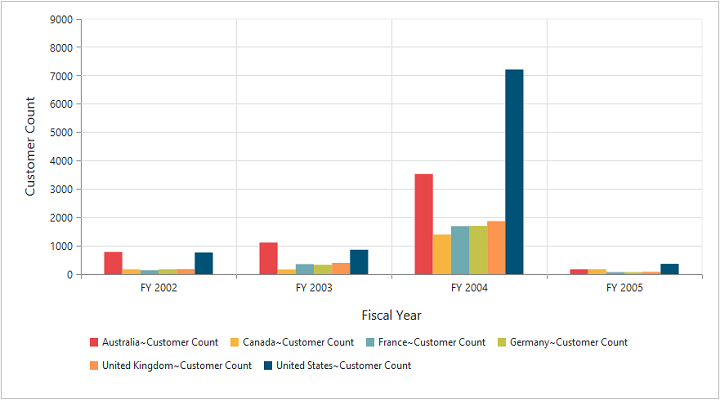Click the FY 2005 axis label
The image size is (720, 400).
[x=625, y=288]
